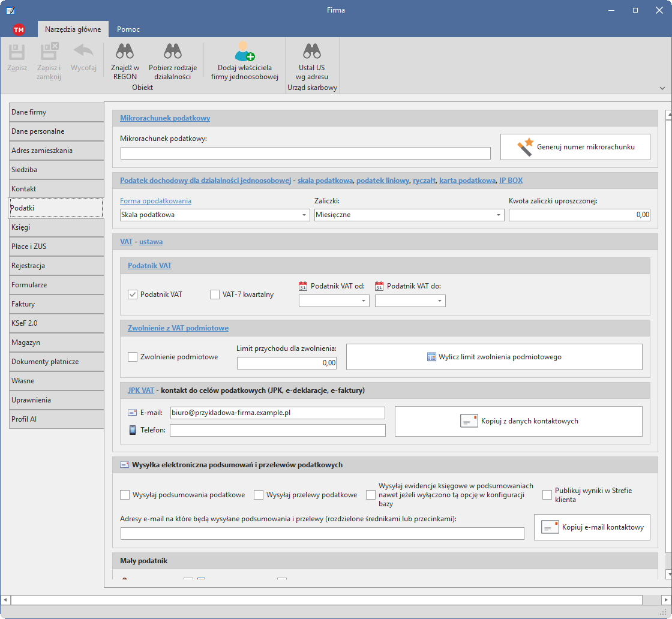Enable Wysyłaj podsumowania podatkowe checkbox

[x=125, y=495]
